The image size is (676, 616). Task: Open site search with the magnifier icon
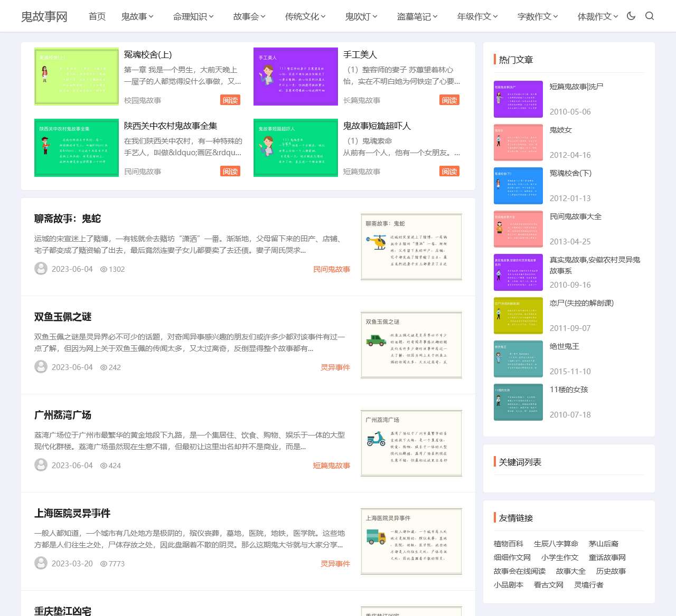(x=650, y=16)
